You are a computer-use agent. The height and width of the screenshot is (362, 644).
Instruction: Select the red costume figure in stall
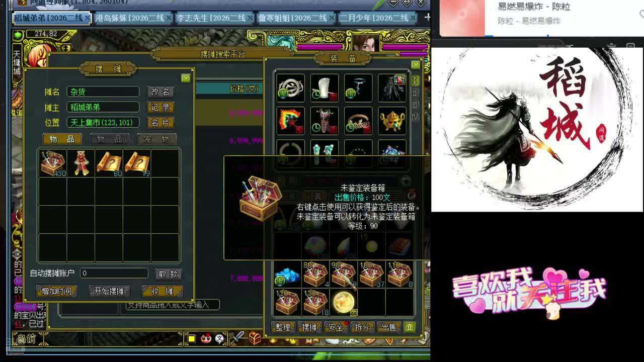coord(81,163)
